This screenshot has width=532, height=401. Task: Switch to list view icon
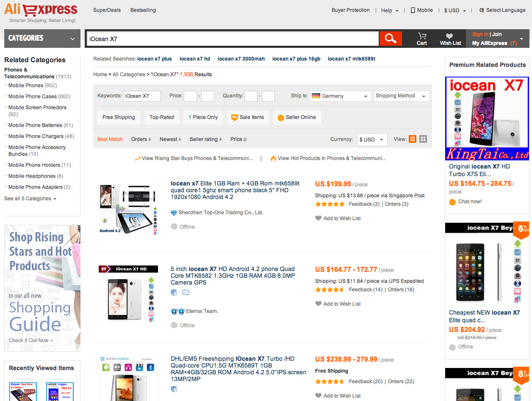tap(412, 139)
